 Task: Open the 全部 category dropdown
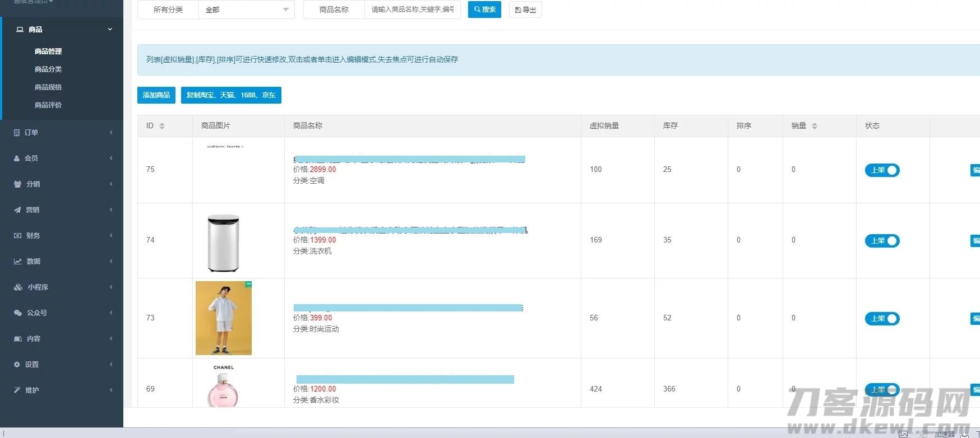[x=246, y=10]
